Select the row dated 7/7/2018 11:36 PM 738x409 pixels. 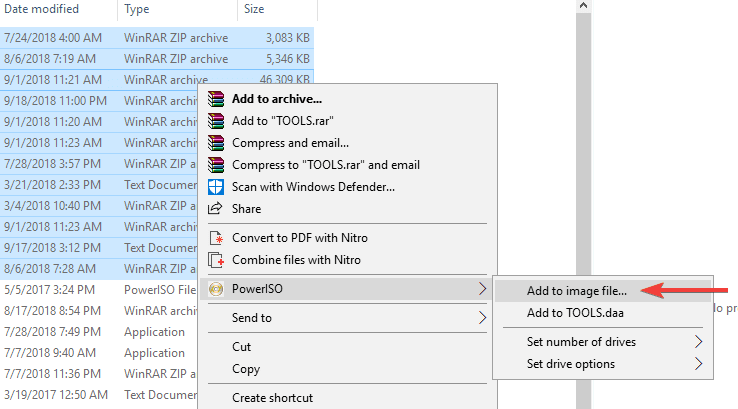(99, 374)
